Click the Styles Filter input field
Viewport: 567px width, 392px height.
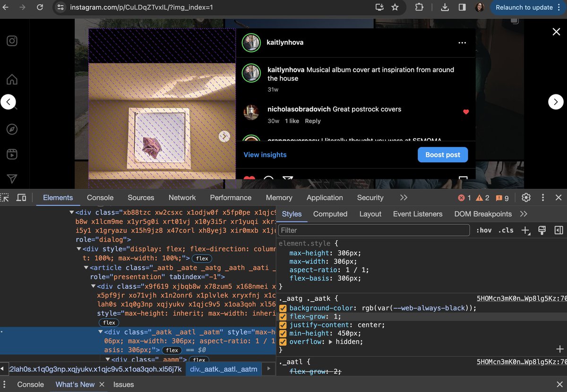tap(374, 230)
